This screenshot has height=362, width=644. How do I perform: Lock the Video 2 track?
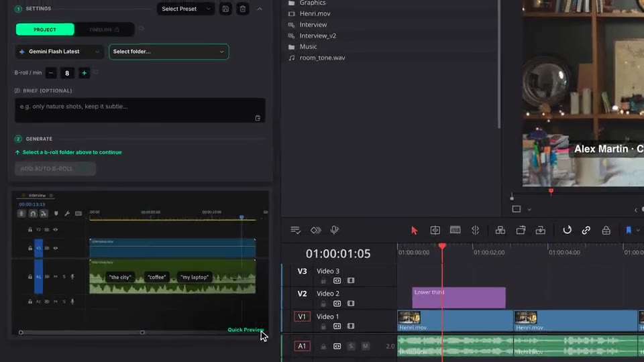323,304
